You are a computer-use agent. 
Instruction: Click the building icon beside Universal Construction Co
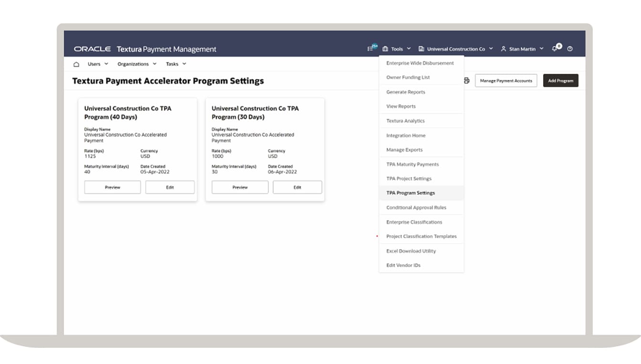(422, 48)
